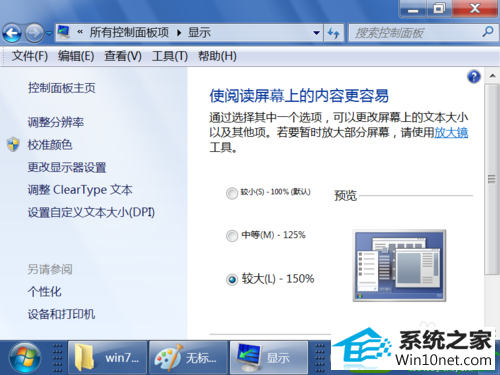Open 设置自定义文本大小(DPI) link

[x=91, y=212]
